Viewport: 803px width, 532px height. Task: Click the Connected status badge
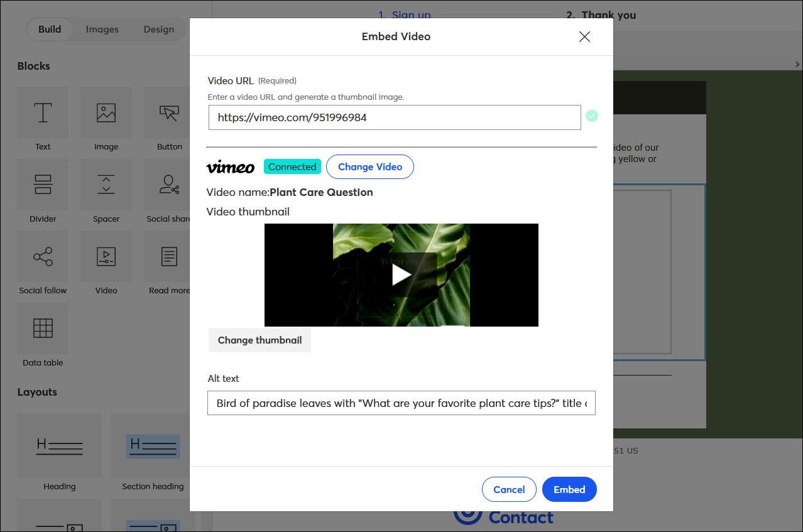pyautogui.click(x=292, y=166)
